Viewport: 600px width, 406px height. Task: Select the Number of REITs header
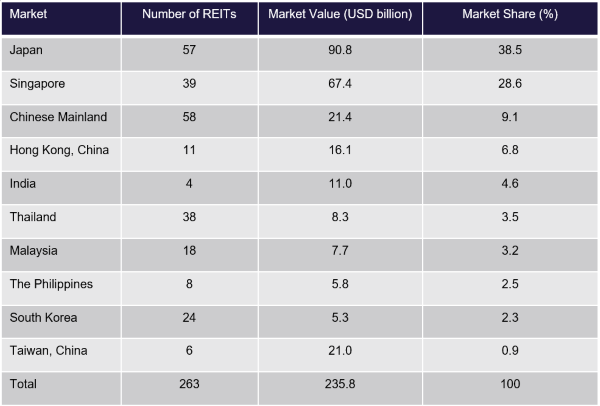tap(189, 18)
